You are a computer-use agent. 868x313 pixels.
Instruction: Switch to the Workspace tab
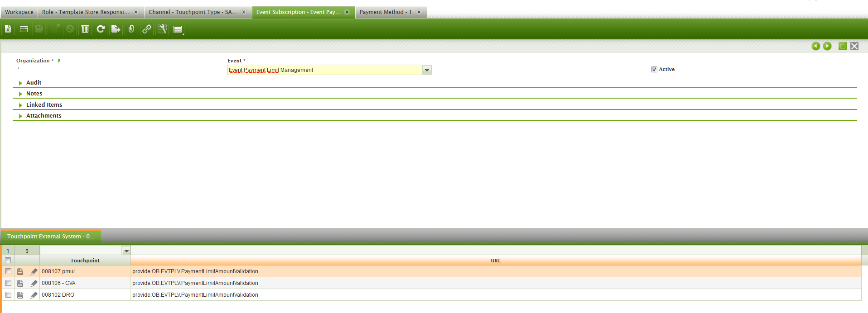[x=19, y=12]
